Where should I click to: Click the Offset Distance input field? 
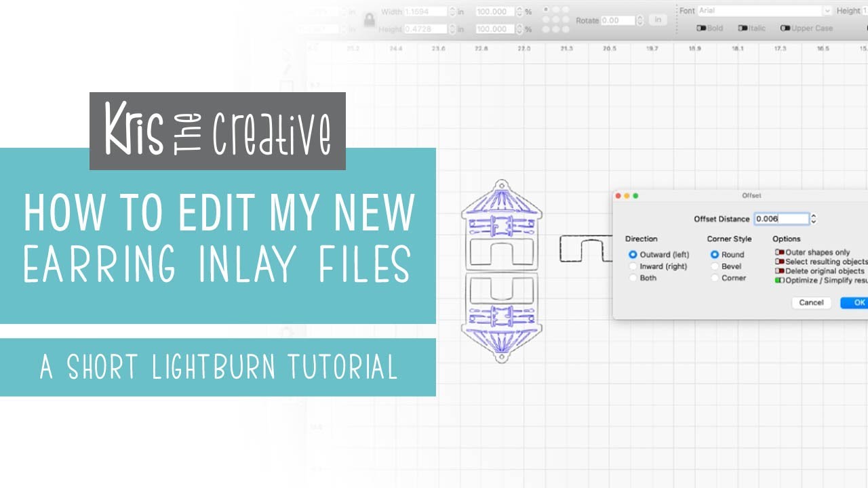click(x=781, y=219)
